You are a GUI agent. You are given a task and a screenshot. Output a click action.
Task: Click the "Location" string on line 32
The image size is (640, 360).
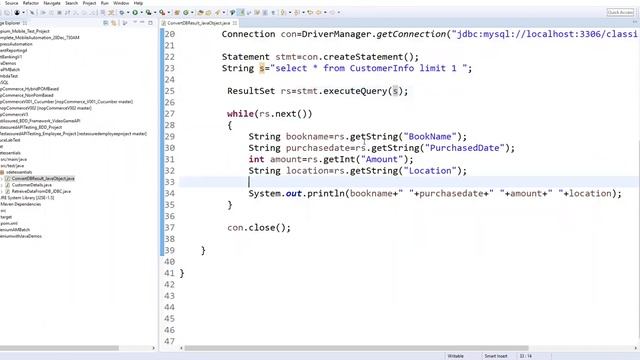pyautogui.click(x=430, y=171)
